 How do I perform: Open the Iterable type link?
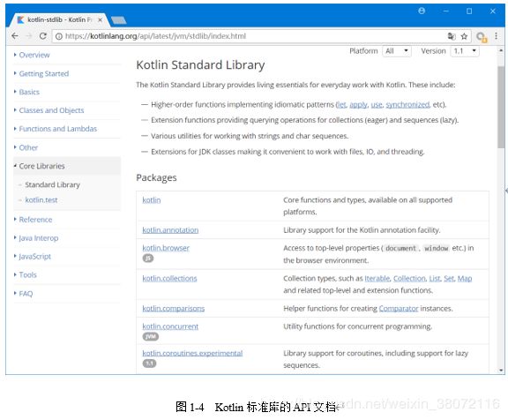377,279
